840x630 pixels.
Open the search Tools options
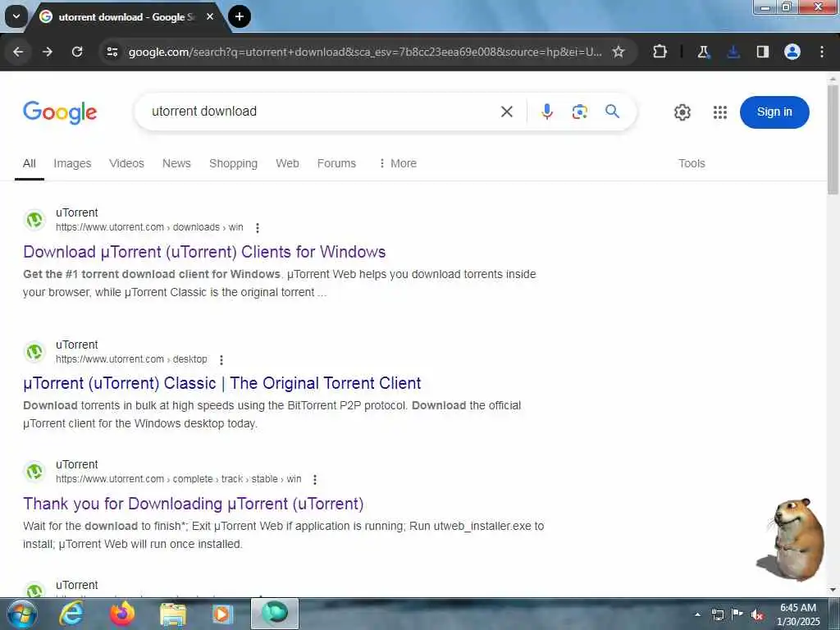[x=692, y=163]
